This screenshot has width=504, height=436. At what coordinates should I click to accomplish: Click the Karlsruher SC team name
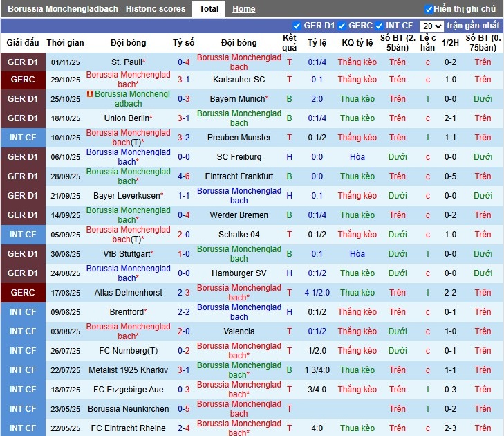[x=239, y=80]
